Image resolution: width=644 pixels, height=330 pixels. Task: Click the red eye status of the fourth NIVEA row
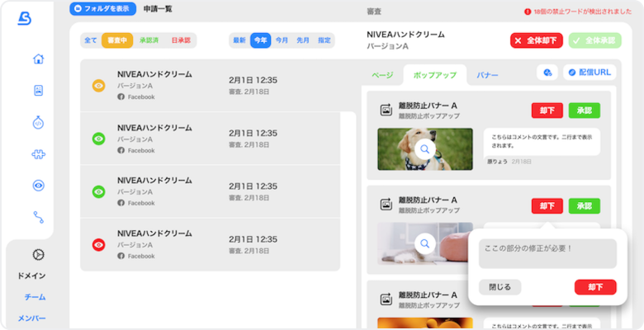[98, 245]
